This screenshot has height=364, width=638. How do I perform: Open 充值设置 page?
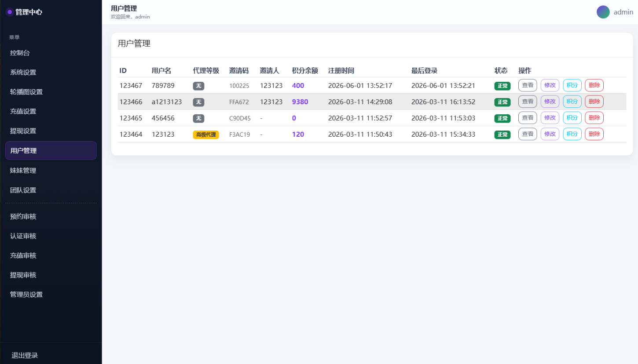(51, 111)
